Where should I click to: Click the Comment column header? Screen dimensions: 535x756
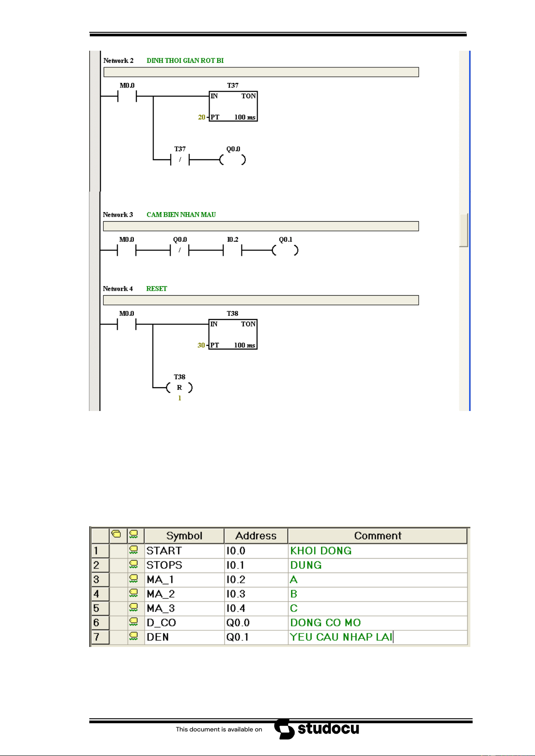point(377,536)
